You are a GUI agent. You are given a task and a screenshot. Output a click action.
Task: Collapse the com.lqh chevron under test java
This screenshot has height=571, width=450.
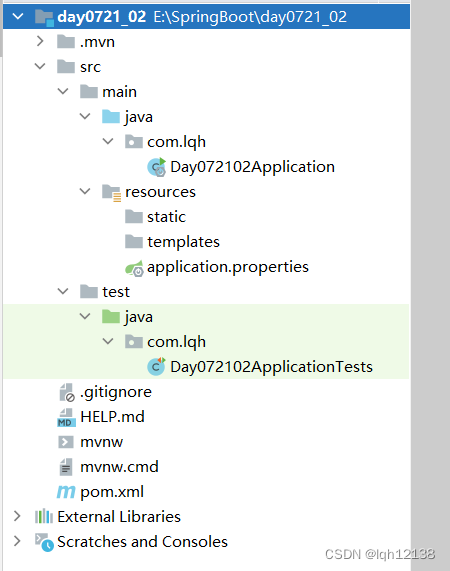click(x=108, y=342)
